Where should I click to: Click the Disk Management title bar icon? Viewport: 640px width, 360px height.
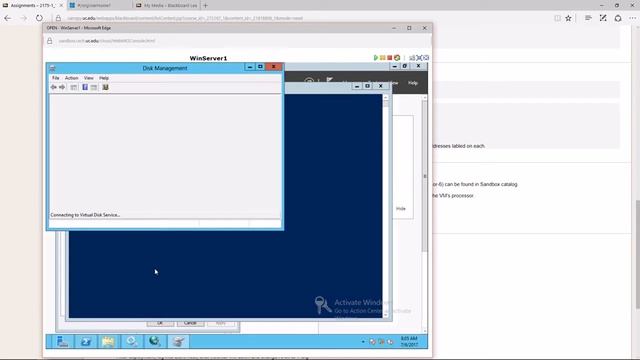[52, 68]
